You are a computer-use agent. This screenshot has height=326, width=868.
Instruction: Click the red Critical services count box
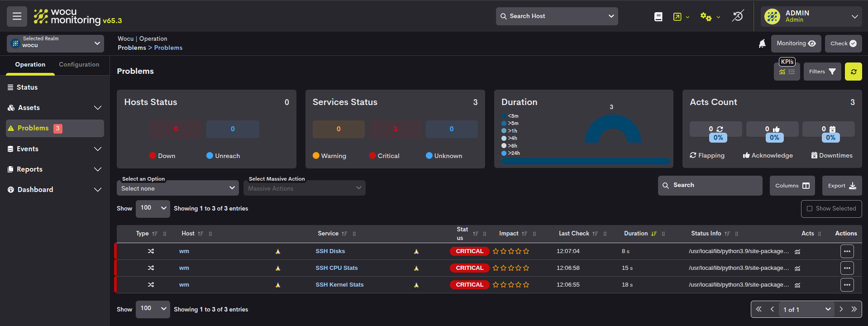click(395, 129)
